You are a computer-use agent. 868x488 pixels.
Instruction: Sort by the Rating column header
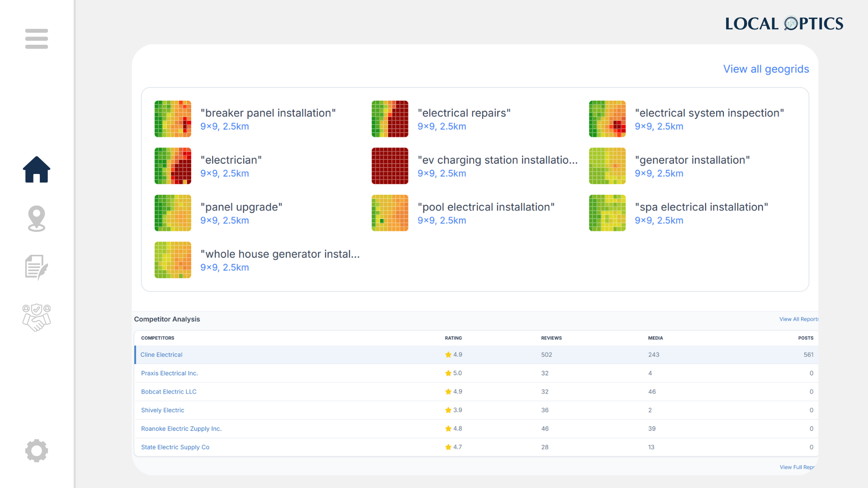[453, 338]
